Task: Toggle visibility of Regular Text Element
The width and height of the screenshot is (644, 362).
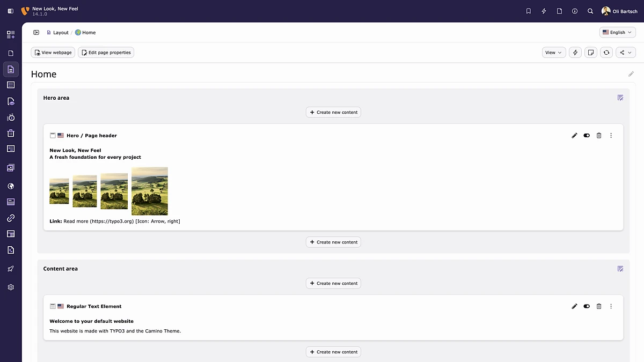Action: (x=587, y=306)
